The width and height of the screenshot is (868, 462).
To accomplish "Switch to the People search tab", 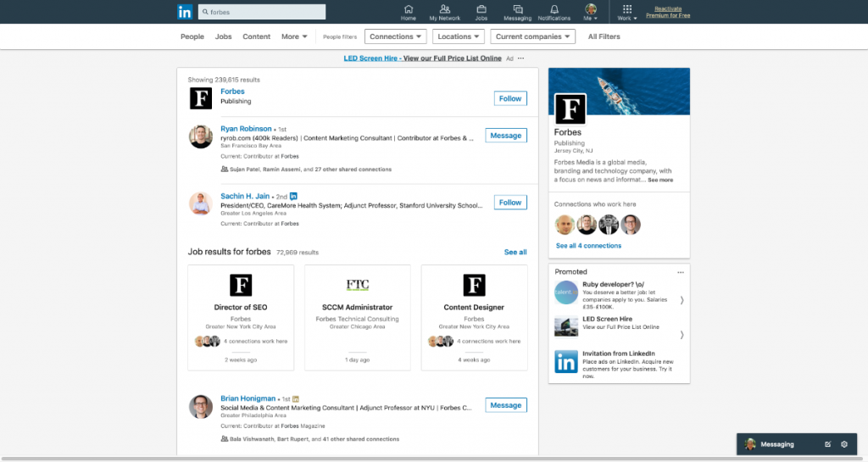I will coord(192,36).
